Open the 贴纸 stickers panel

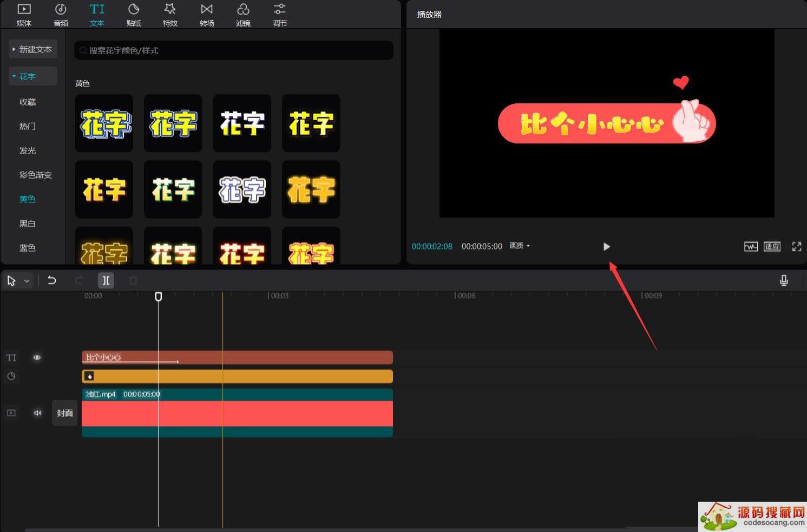[x=134, y=15]
